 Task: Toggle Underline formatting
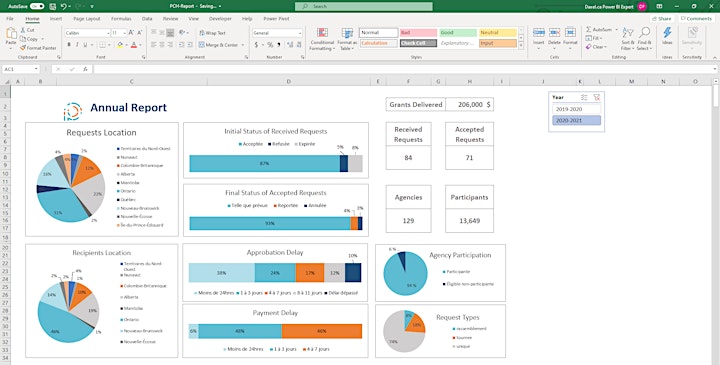[85, 45]
